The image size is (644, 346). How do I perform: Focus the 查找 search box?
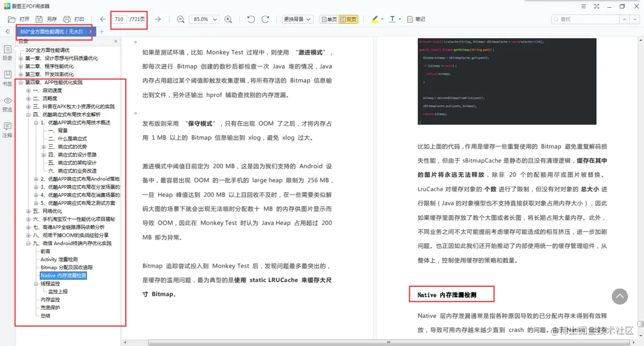point(585,19)
